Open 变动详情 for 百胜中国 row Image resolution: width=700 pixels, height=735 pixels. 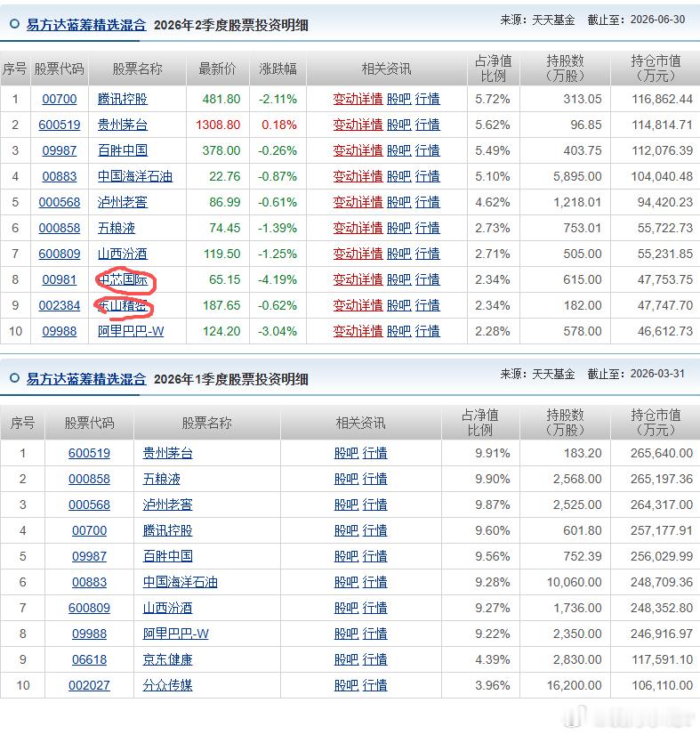(358, 150)
